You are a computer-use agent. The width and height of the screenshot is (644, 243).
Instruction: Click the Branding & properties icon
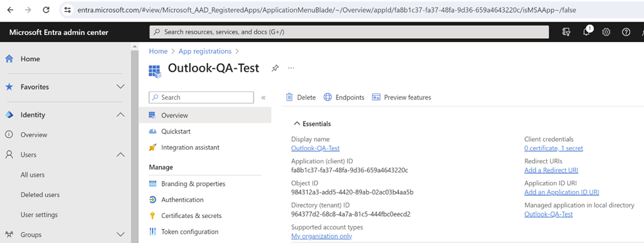point(152,184)
